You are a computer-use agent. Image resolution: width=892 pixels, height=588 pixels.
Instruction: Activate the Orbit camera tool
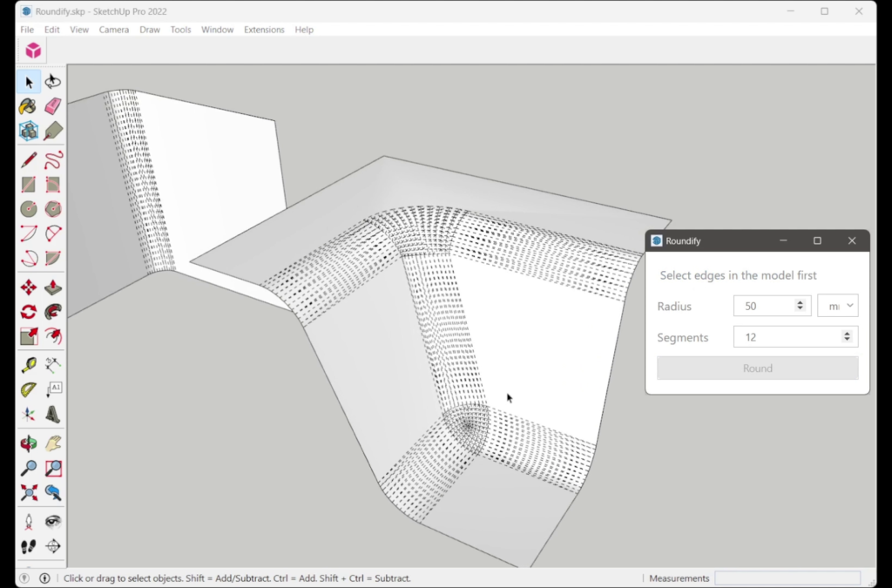pyautogui.click(x=29, y=443)
